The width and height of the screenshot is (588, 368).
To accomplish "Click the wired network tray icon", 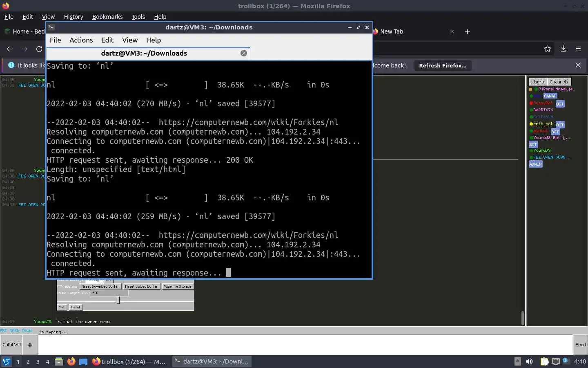I will 555,361.
